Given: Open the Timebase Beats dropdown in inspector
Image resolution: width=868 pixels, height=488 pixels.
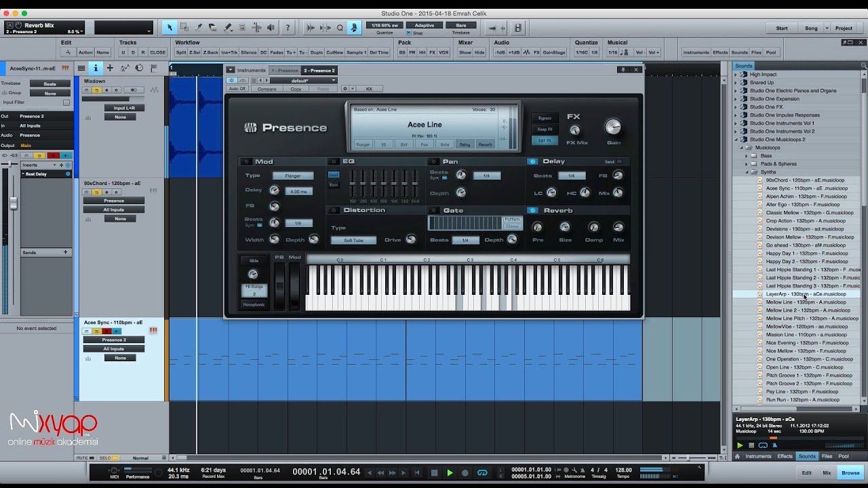Looking at the screenshot, I should click(x=50, y=84).
